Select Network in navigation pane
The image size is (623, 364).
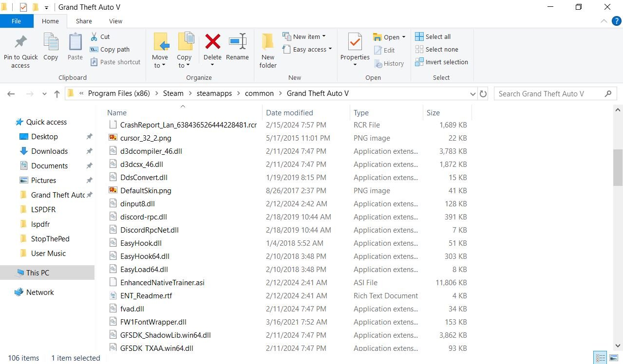[x=40, y=292]
